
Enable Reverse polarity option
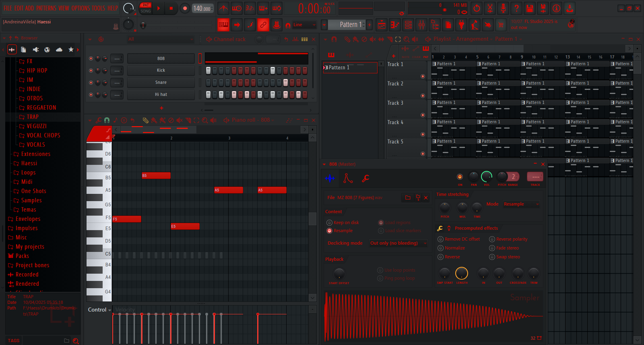coord(492,239)
